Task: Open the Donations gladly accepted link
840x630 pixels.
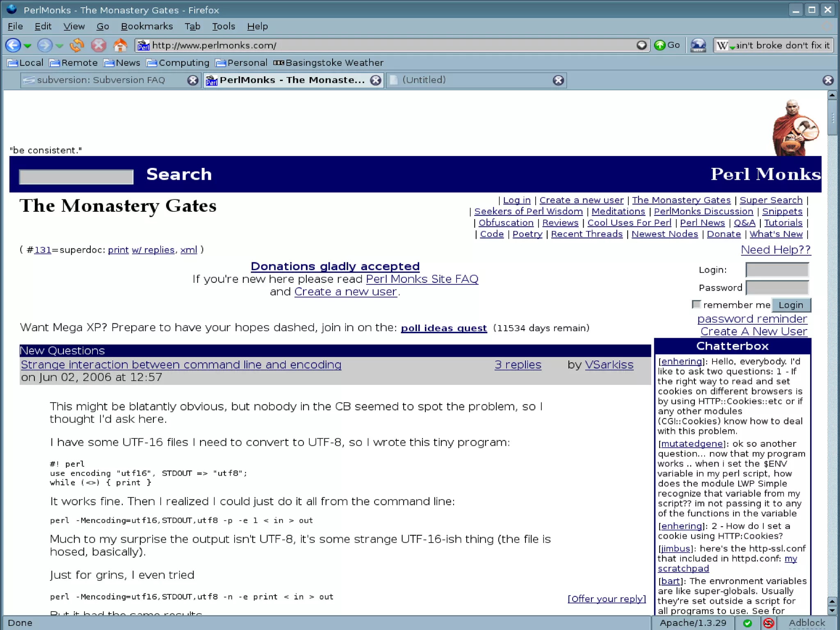Action: [x=335, y=266]
